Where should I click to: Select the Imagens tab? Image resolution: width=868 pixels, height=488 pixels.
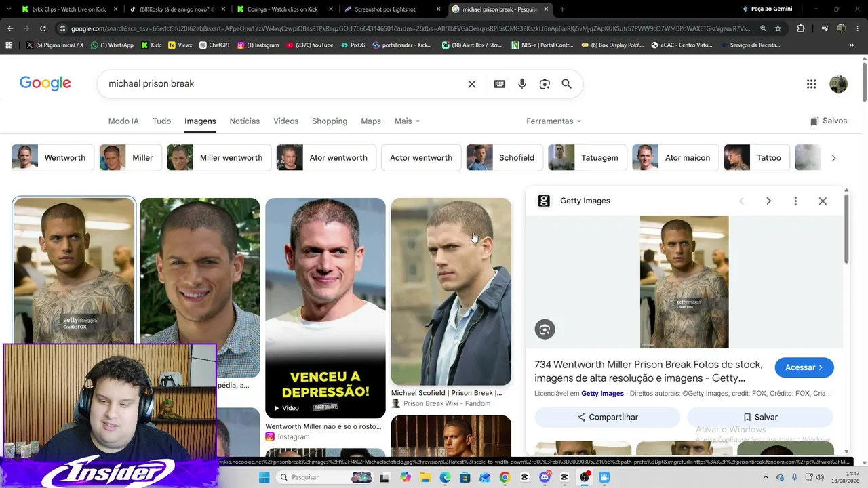pyautogui.click(x=200, y=121)
